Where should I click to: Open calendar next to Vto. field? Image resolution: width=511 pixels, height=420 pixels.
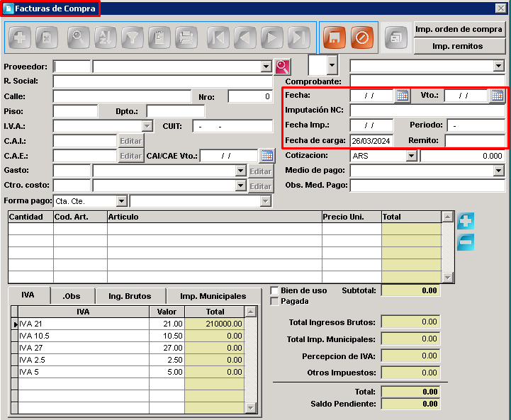497,96
